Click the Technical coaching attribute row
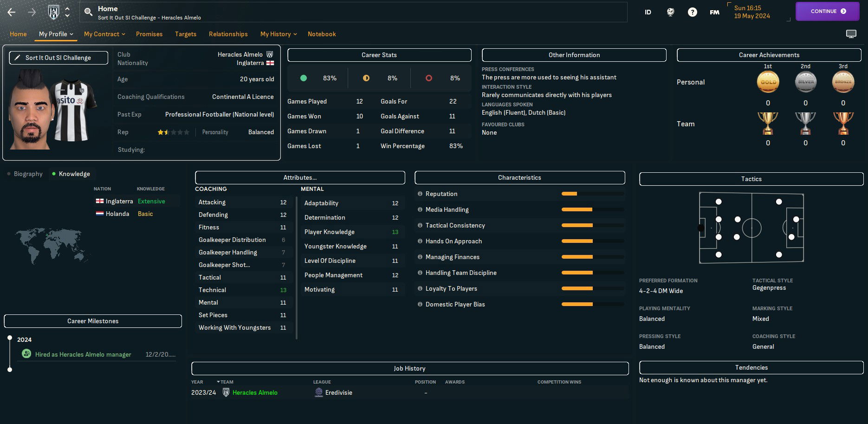 [244, 290]
